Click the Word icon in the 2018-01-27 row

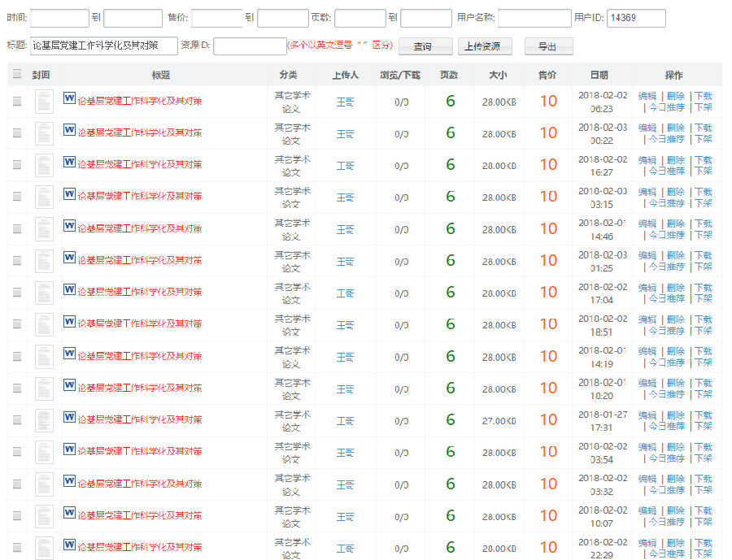coord(69,419)
